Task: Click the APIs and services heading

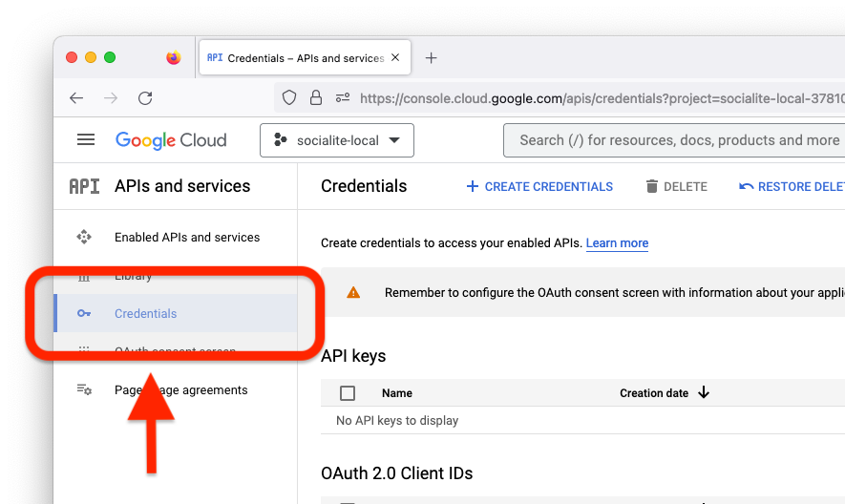Action: tap(182, 186)
